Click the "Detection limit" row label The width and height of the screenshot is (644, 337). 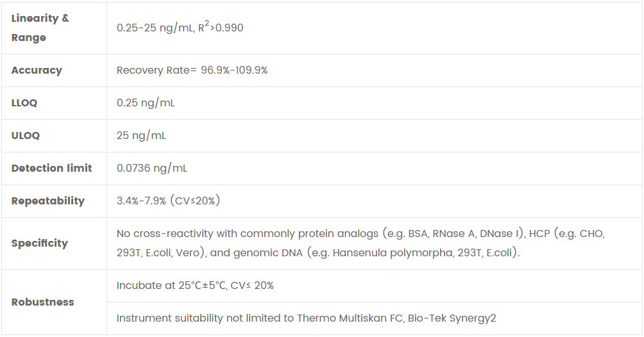click(51, 168)
